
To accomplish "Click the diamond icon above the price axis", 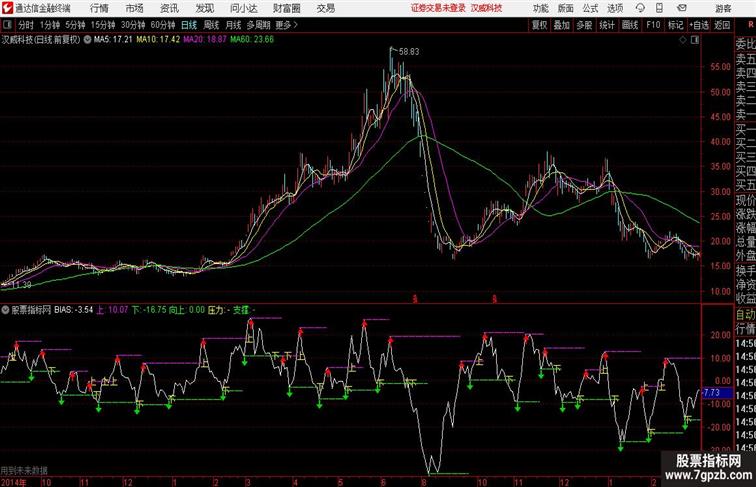I will tap(683, 40).
